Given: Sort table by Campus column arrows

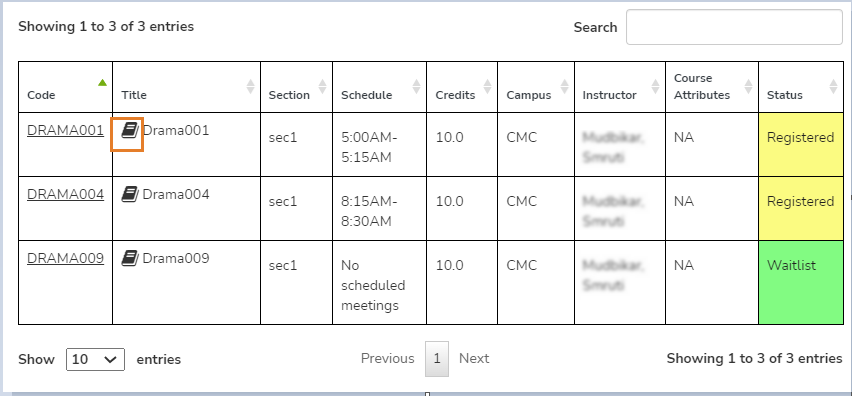Looking at the screenshot, I should pyautogui.click(x=565, y=86).
